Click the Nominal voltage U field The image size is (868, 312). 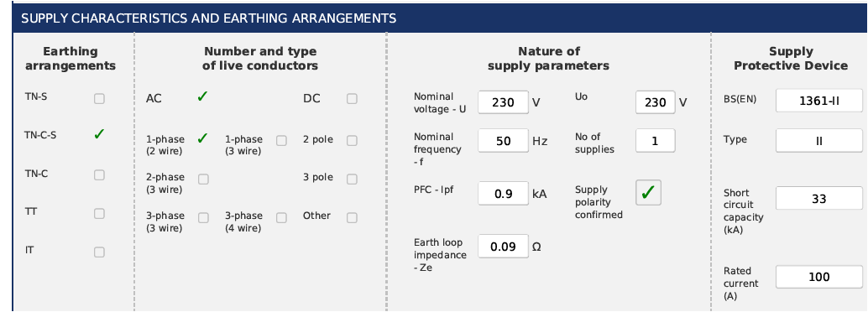(x=503, y=102)
